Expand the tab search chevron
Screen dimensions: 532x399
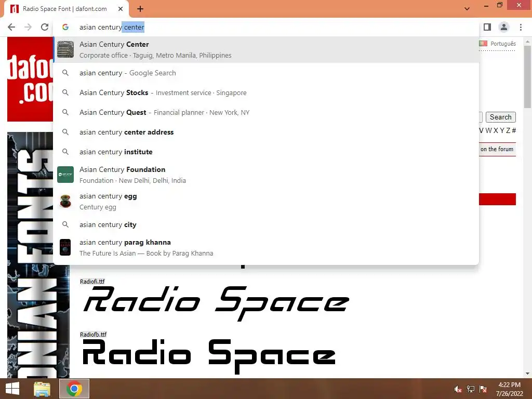pos(467,9)
